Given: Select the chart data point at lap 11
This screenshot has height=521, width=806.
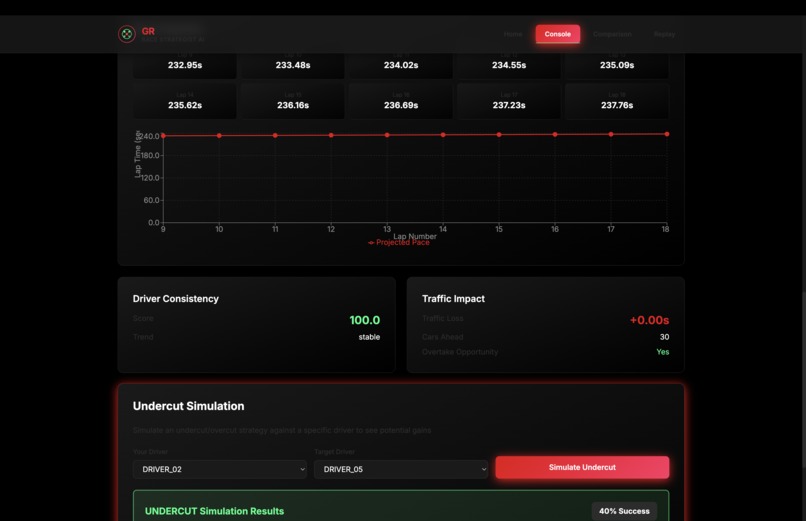Looking at the screenshot, I should tap(275, 135).
